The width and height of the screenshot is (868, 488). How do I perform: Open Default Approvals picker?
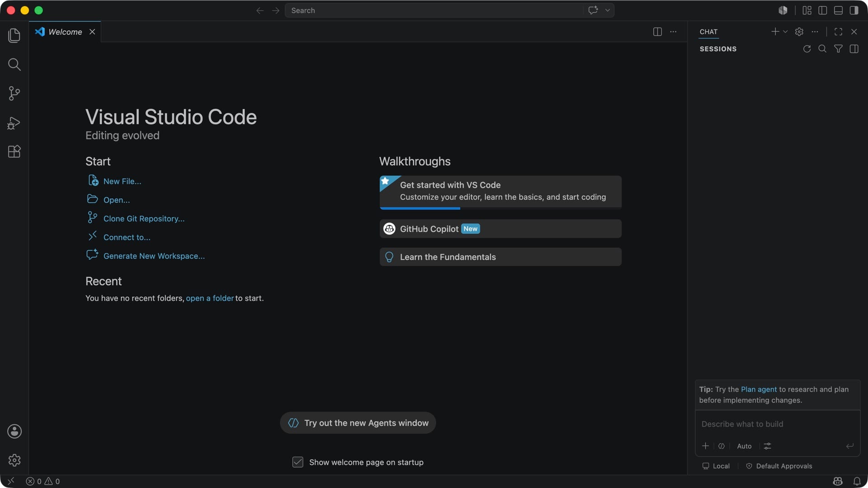pyautogui.click(x=779, y=466)
